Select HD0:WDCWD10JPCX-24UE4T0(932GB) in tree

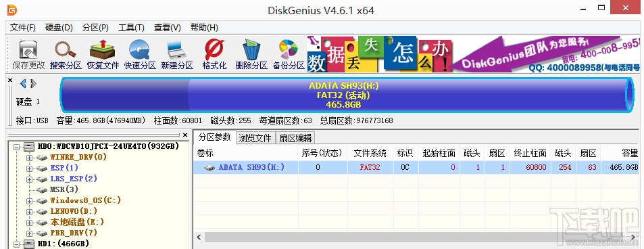[x=108, y=146]
